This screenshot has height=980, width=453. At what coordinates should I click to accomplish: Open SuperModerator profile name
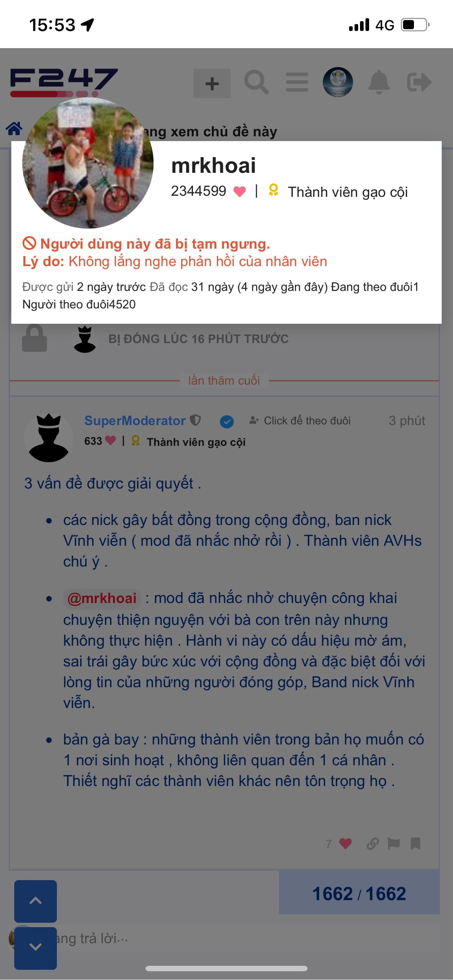[x=135, y=420]
